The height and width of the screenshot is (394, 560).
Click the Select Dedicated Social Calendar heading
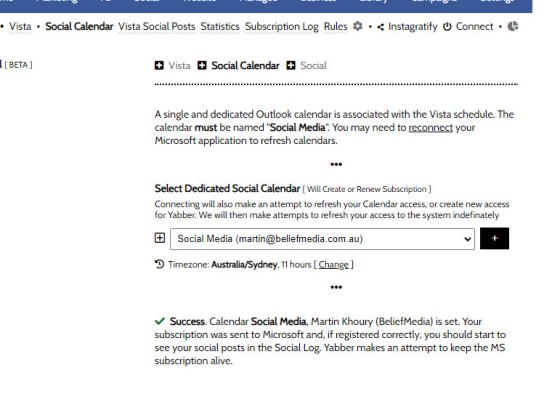coord(227,189)
